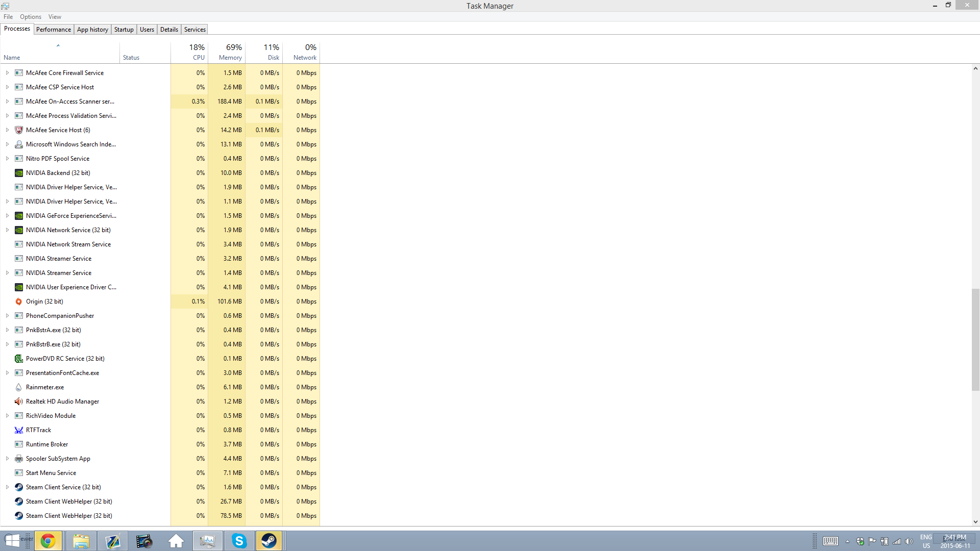Open Google Chrome from the taskbar
The image size is (980, 551).
48,541
